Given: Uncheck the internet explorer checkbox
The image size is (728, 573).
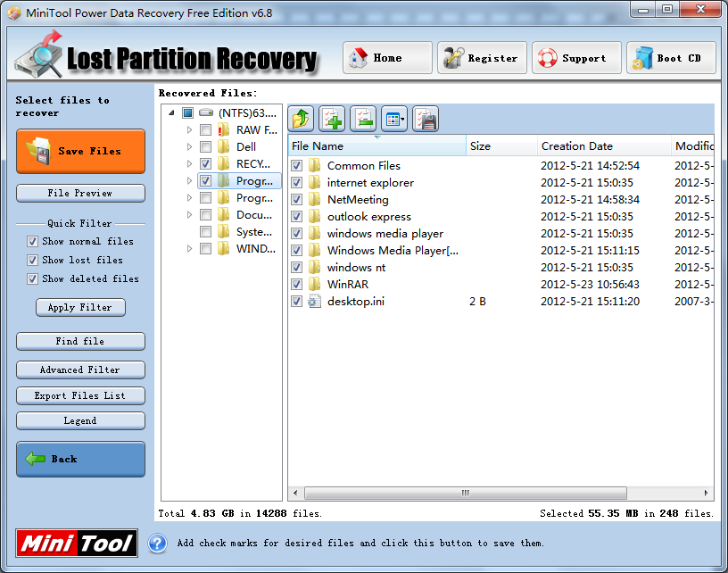Looking at the screenshot, I should click(297, 182).
